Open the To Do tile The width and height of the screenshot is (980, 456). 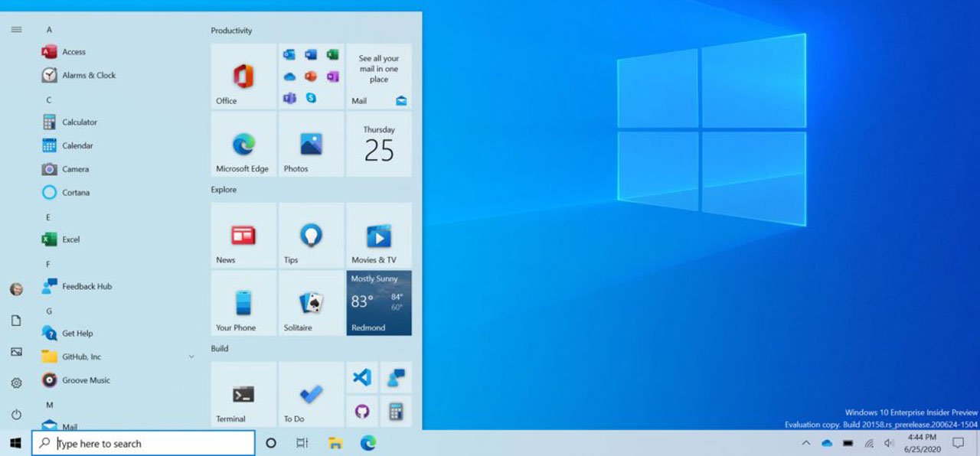[311, 395]
